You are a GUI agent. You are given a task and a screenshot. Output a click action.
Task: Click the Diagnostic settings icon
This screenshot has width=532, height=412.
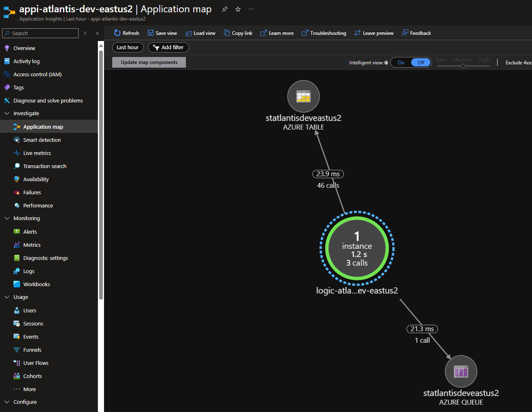point(17,258)
